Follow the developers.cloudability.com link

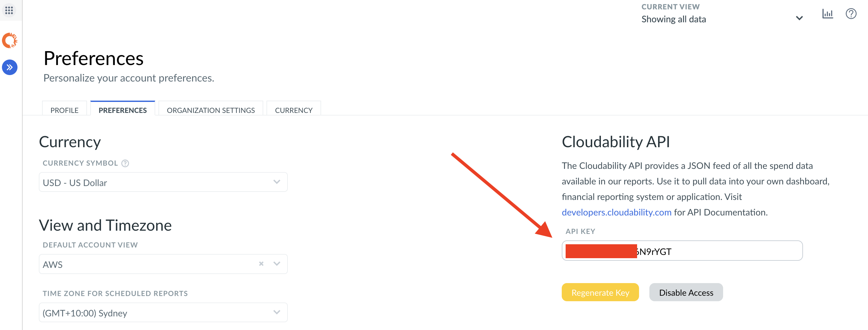(616, 212)
